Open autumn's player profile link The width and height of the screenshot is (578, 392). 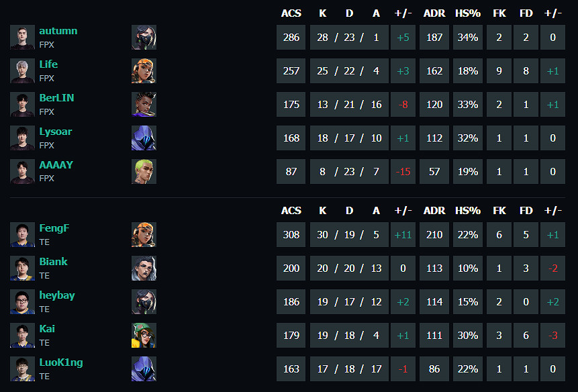pyautogui.click(x=58, y=31)
